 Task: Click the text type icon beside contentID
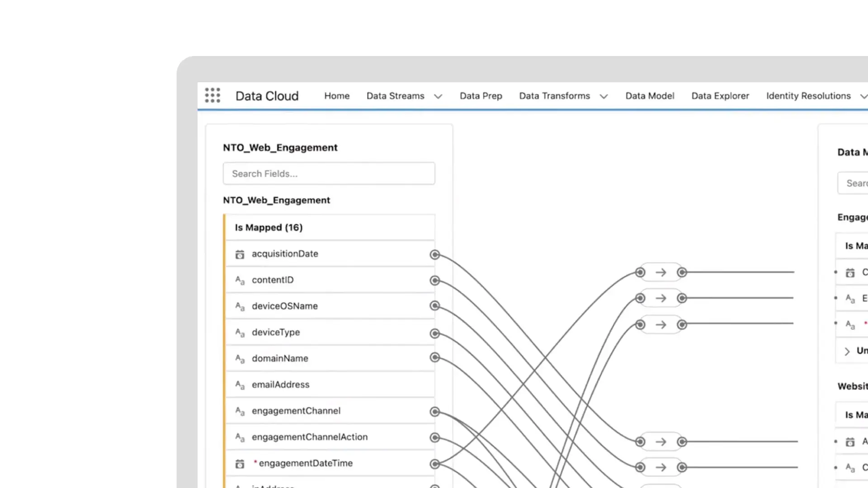pyautogui.click(x=240, y=281)
